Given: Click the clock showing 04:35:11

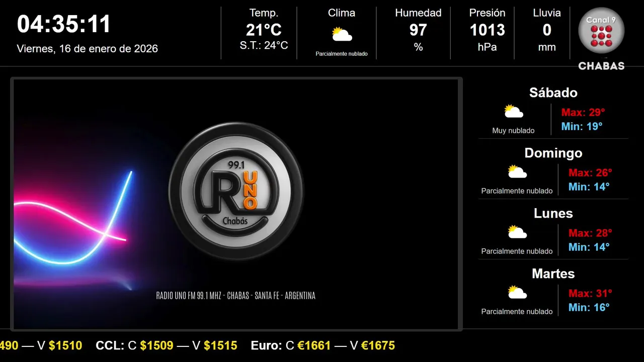Looking at the screenshot, I should tap(64, 24).
